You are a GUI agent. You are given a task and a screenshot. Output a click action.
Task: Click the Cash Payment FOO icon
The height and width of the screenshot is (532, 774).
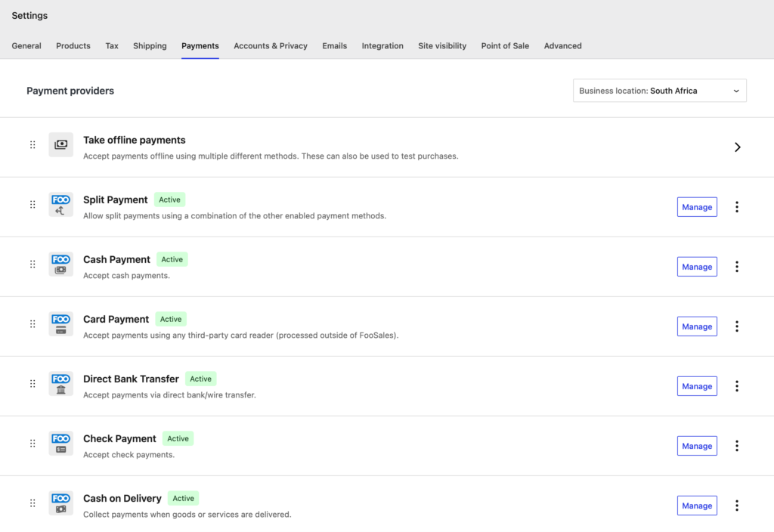(x=60, y=264)
